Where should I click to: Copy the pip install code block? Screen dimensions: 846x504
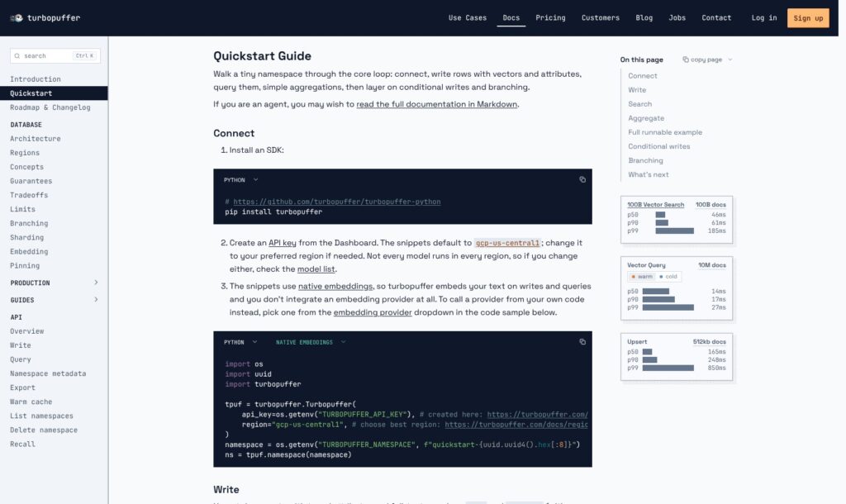tap(582, 179)
